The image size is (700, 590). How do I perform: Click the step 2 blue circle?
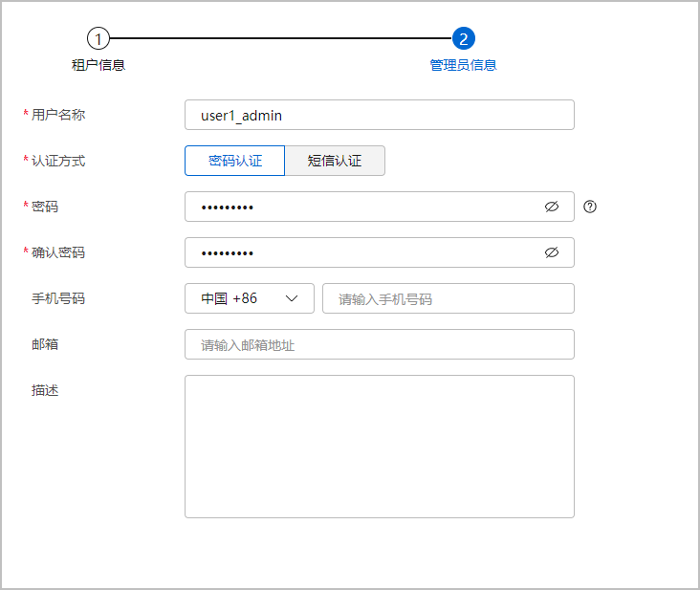tap(464, 38)
